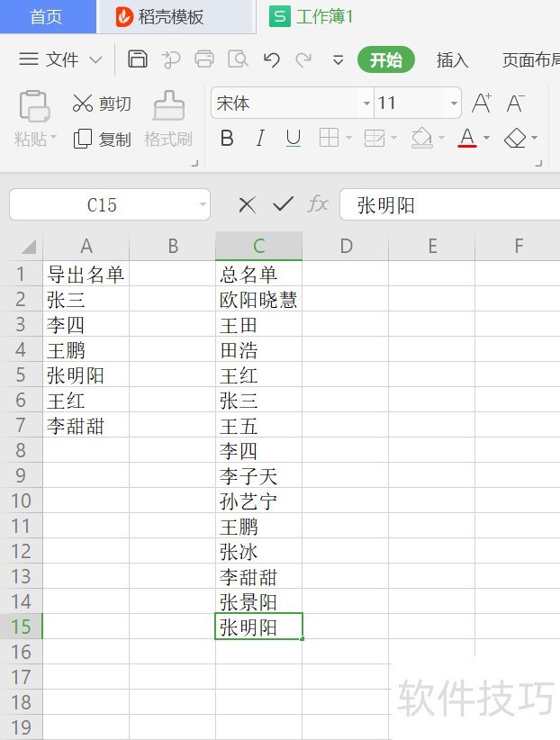Click the fx insert function icon

[318, 204]
